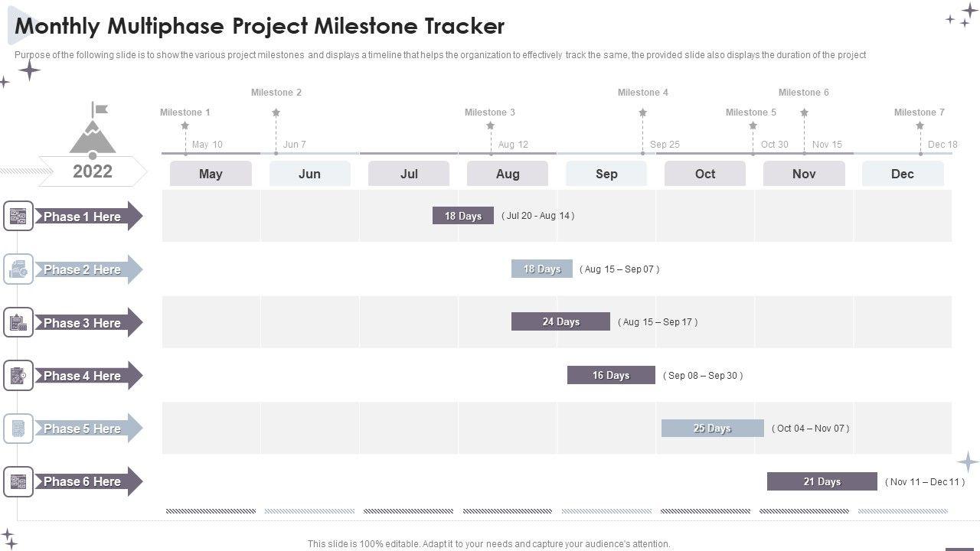Viewport: 980px width, 551px height.
Task: Select the May month tab
Action: click(211, 174)
